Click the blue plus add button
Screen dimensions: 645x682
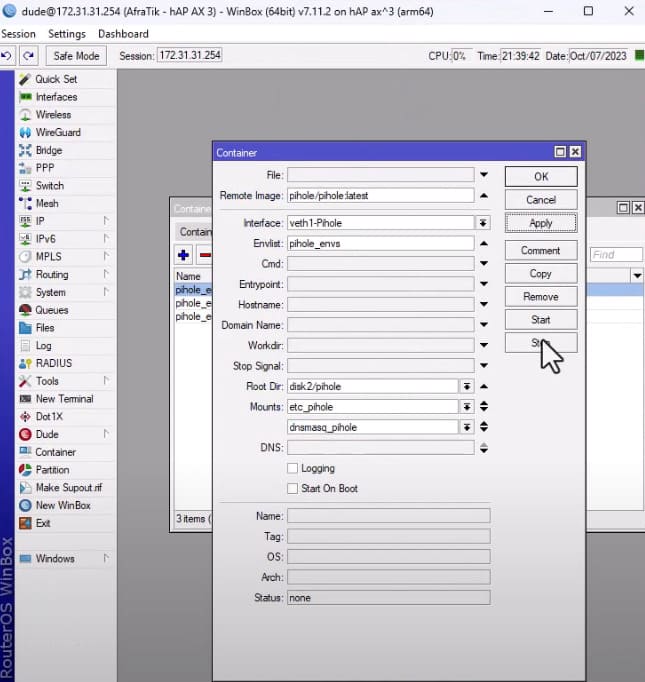(183, 255)
